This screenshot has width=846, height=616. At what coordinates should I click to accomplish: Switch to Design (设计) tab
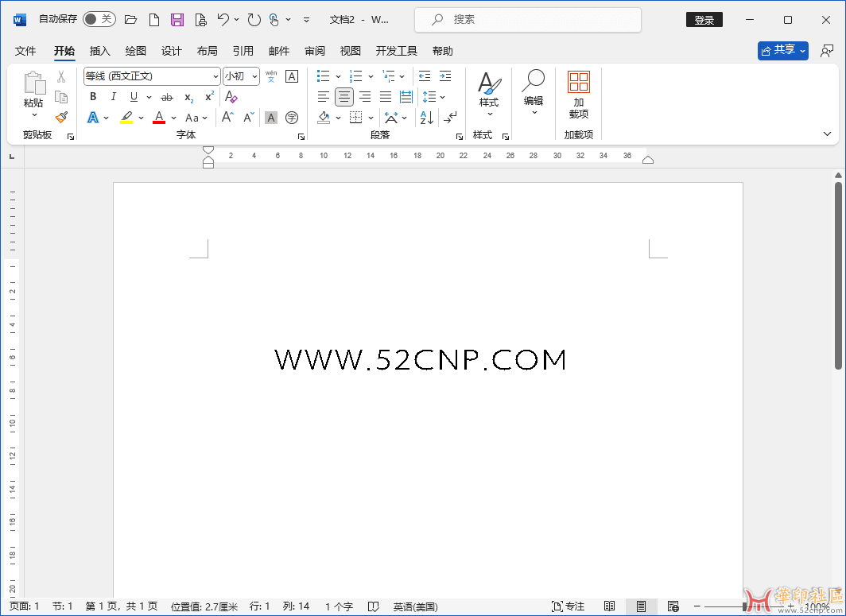pyautogui.click(x=172, y=51)
